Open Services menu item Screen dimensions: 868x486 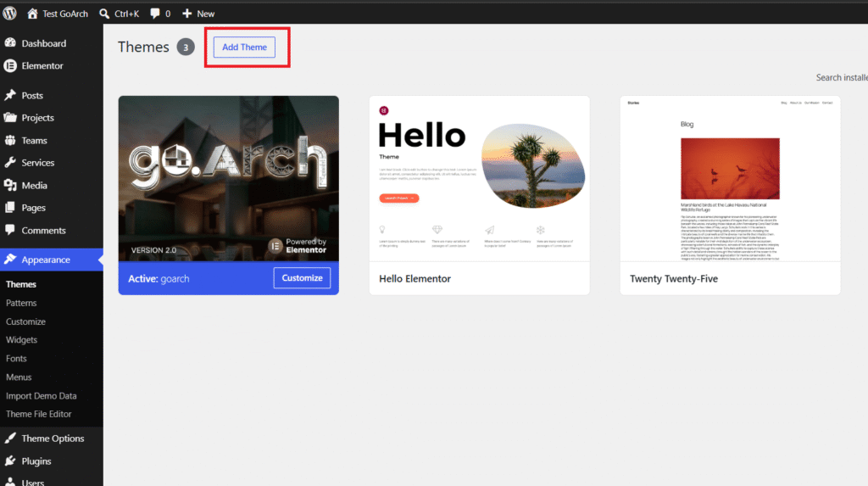coord(52,162)
